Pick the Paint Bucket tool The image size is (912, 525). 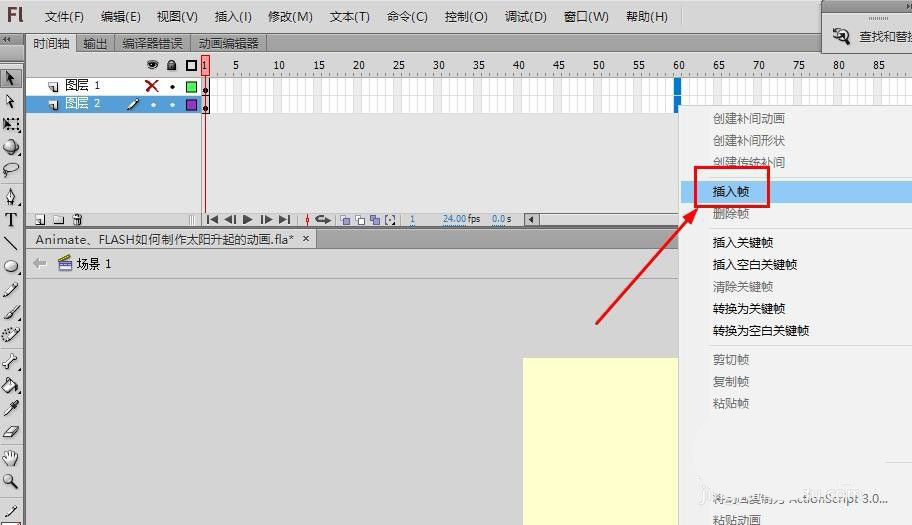pyautogui.click(x=11, y=385)
